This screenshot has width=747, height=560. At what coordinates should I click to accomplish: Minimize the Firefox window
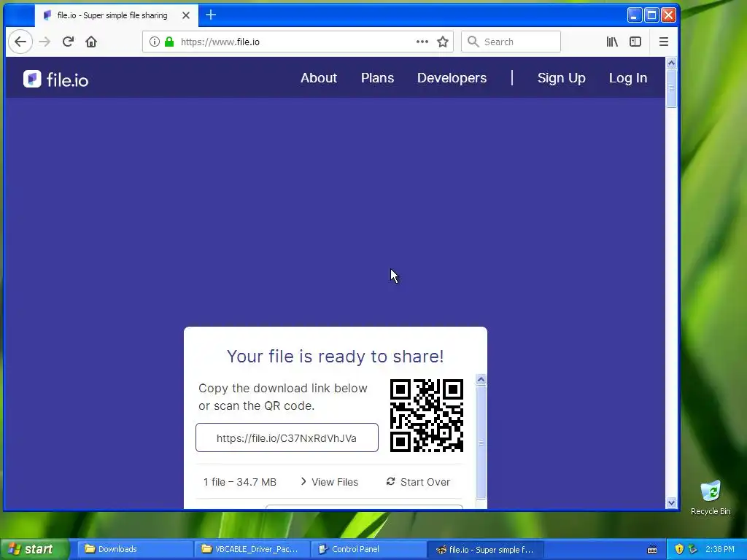coord(634,15)
